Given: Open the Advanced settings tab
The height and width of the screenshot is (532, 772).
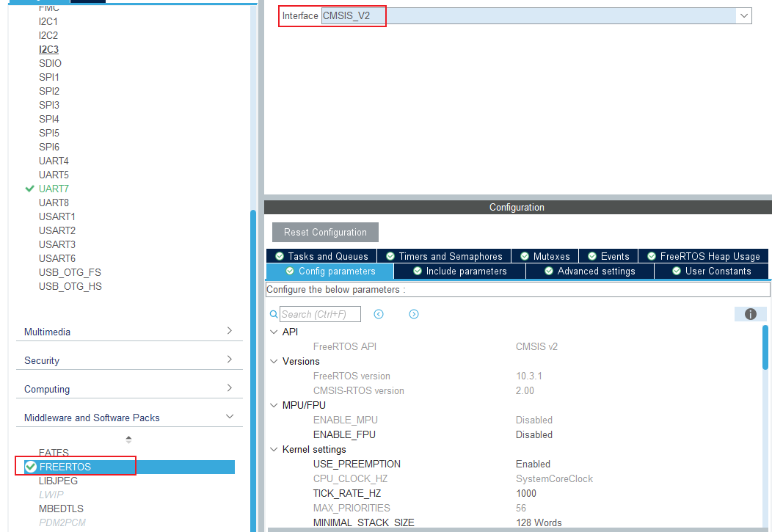Looking at the screenshot, I should click(x=590, y=272).
